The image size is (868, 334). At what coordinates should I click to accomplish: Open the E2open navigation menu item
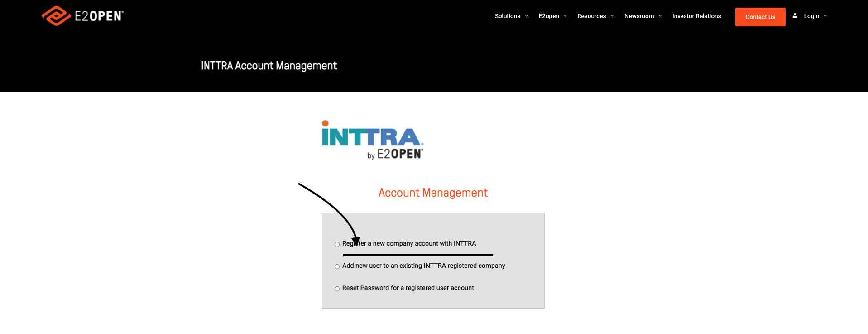(549, 16)
